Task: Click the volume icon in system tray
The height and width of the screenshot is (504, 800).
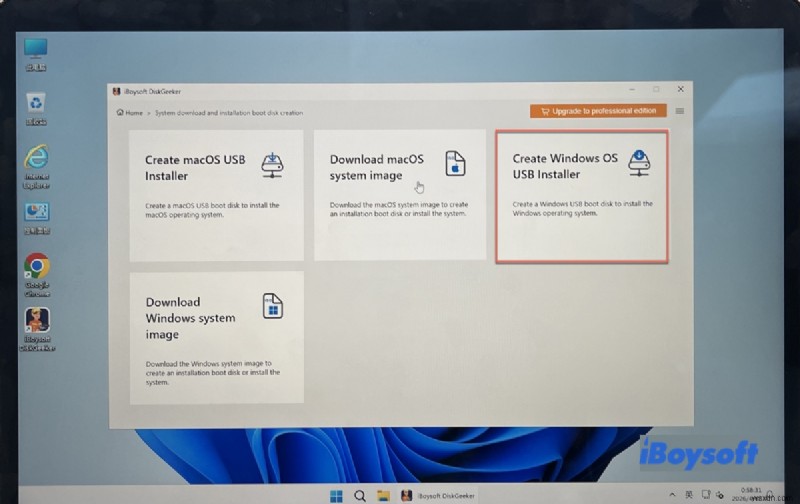Action: click(720, 495)
